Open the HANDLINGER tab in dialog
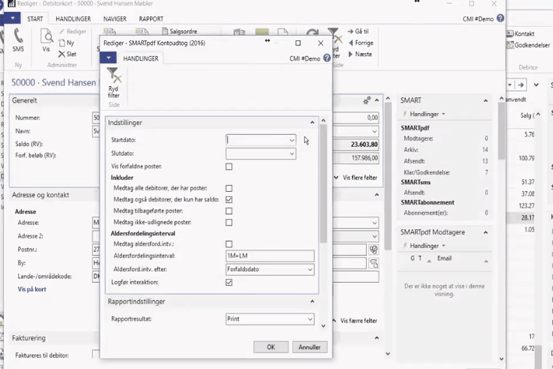This screenshot has height=369, width=553. tap(140, 59)
